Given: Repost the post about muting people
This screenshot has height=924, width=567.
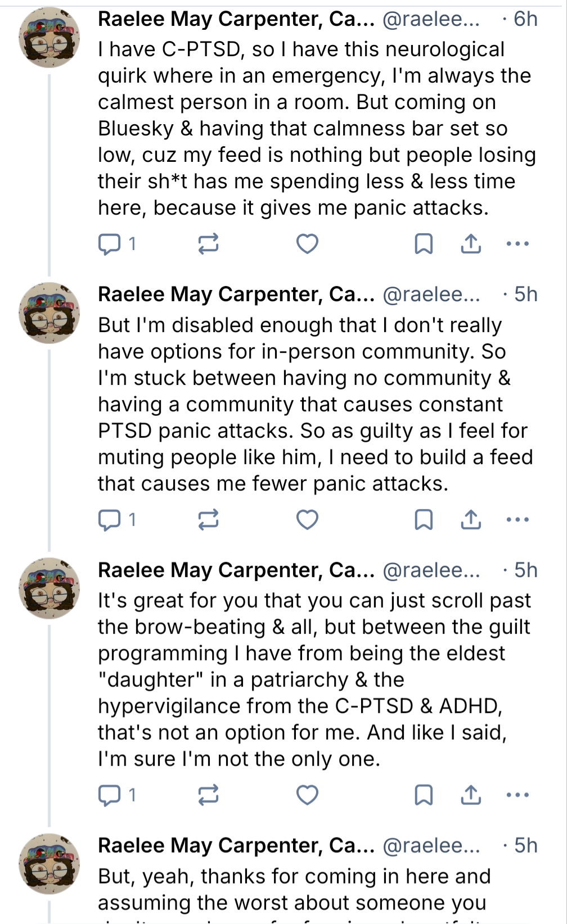Looking at the screenshot, I should coord(208,520).
